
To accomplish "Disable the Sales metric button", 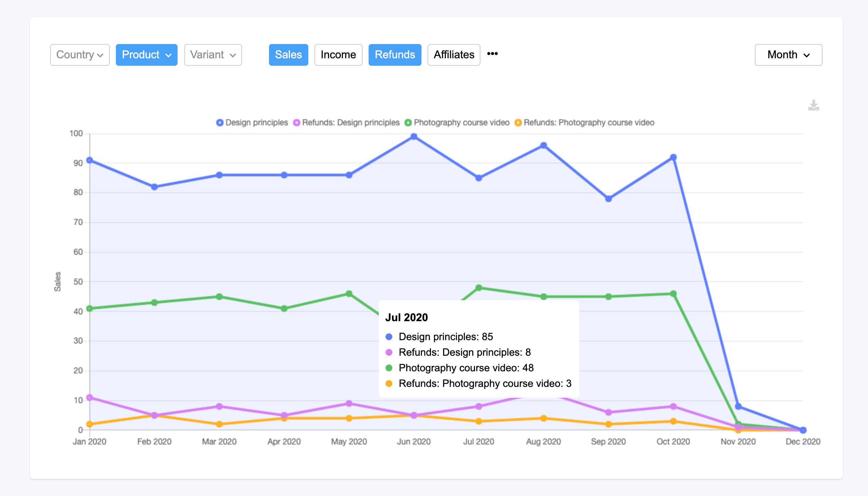I will [288, 55].
